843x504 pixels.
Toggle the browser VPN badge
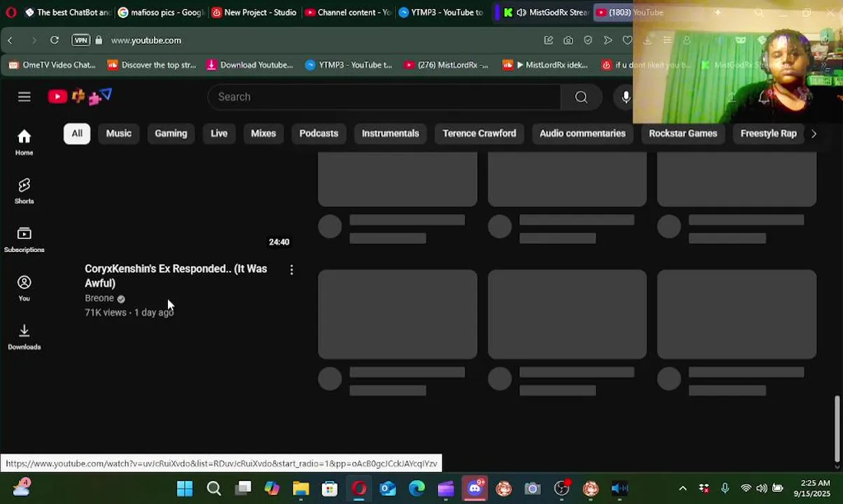81,40
